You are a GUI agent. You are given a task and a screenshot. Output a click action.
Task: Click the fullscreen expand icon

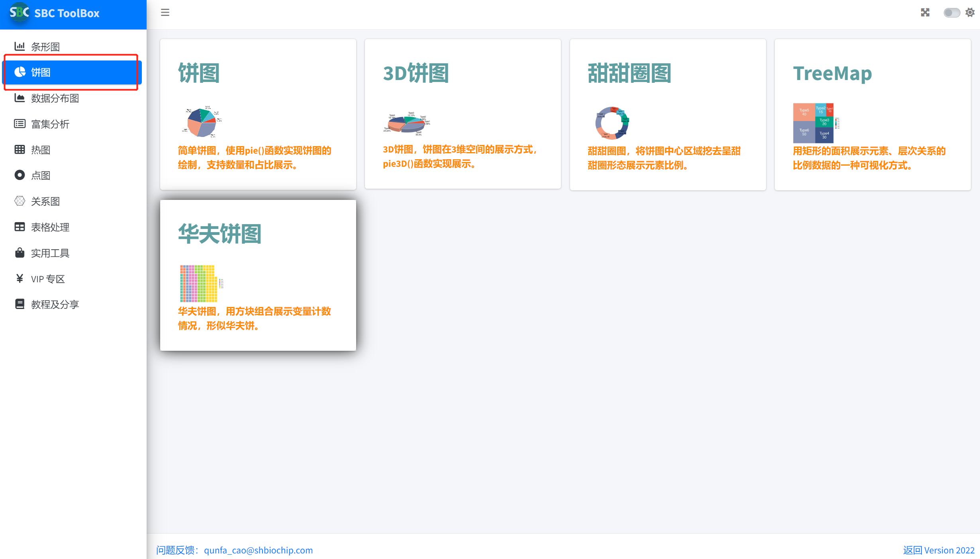click(x=925, y=12)
